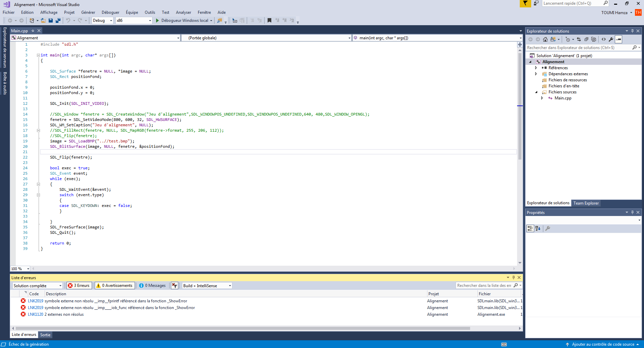This screenshot has height=348, width=644.
Task: Open the Solution complète scope dropdown
Action: pyautogui.click(x=38, y=286)
